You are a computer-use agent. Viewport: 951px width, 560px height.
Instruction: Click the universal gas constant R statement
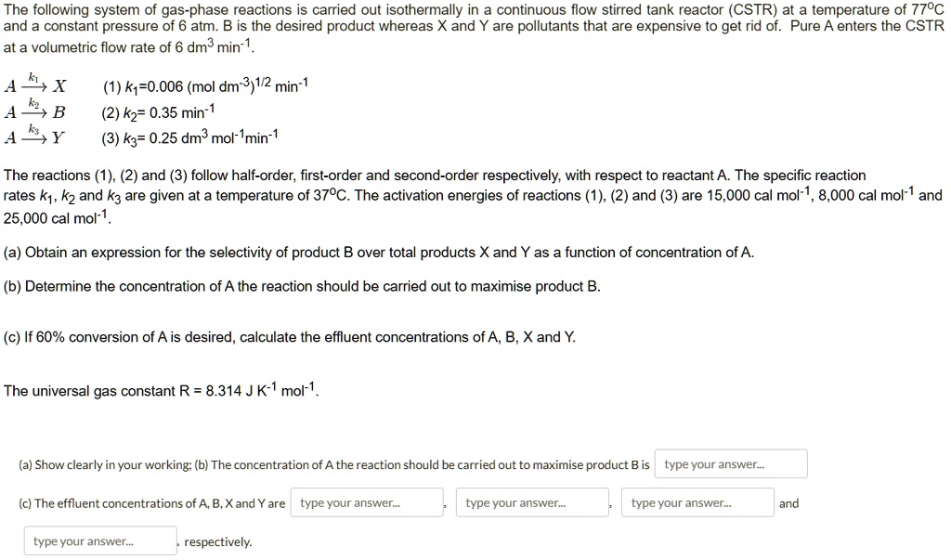click(163, 390)
